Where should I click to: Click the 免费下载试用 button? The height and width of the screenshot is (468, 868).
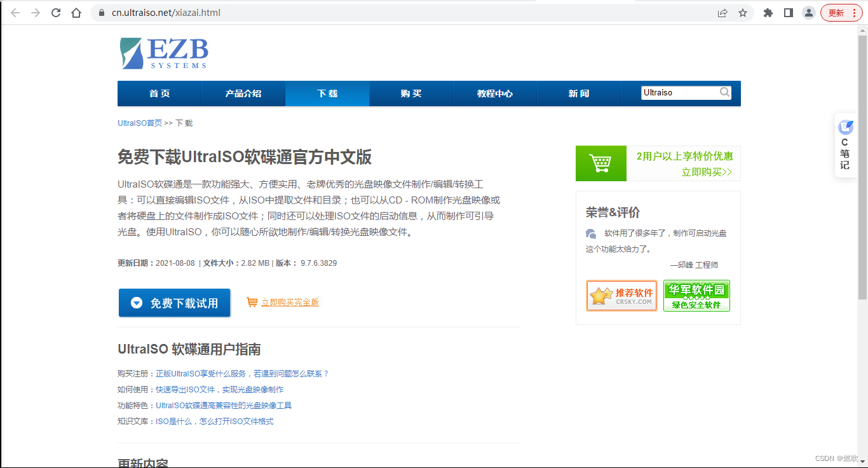pyautogui.click(x=174, y=303)
